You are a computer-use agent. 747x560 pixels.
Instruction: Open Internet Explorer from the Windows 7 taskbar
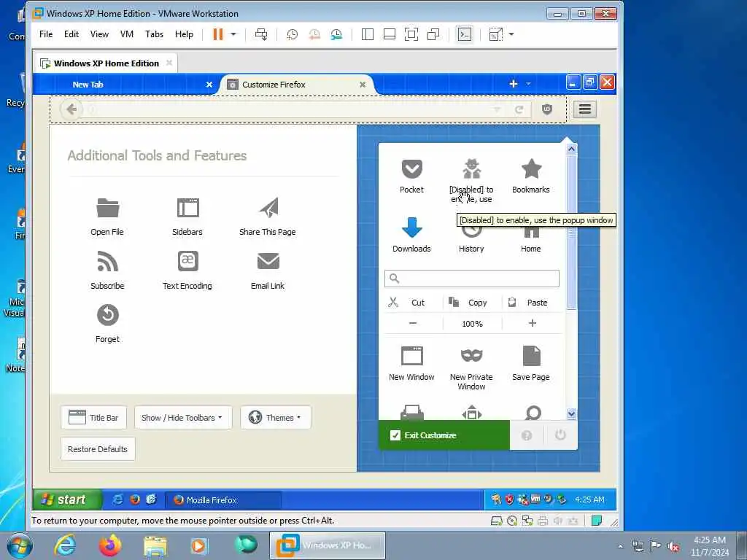[65, 545]
